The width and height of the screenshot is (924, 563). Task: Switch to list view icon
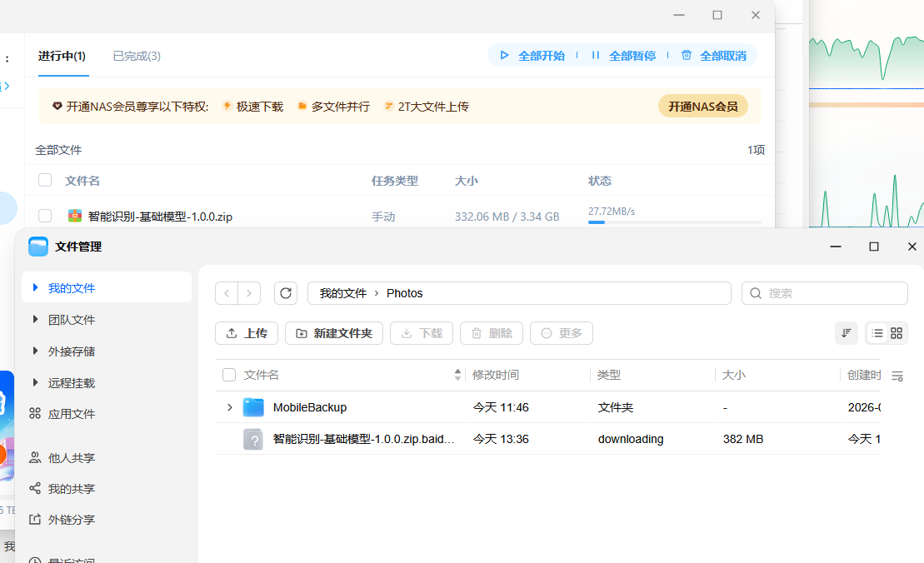point(877,333)
